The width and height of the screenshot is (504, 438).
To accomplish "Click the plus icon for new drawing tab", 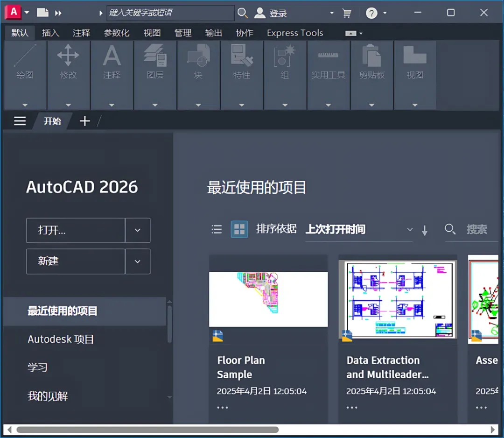I will tap(85, 121).
